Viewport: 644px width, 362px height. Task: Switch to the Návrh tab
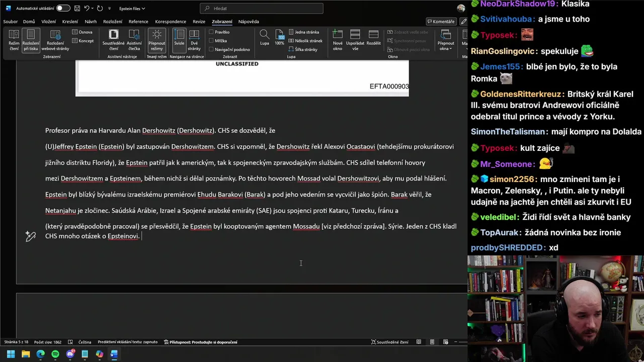tap(91, 22)
